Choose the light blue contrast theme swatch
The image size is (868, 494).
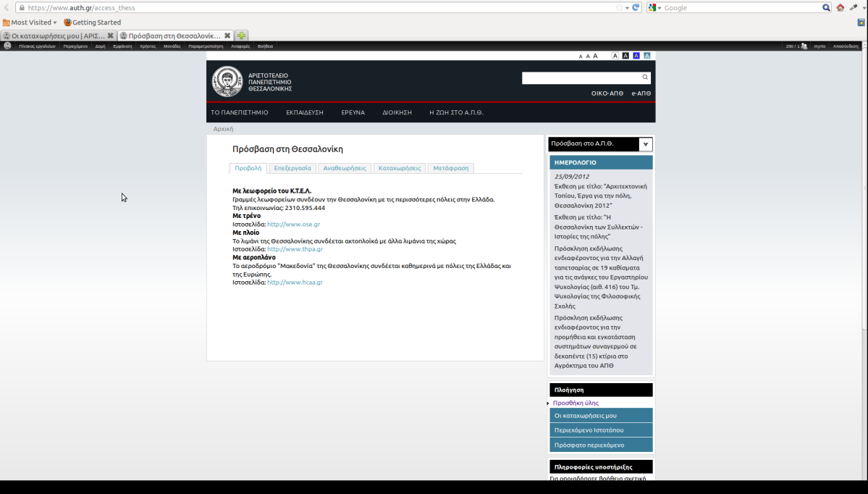[646, 56]
